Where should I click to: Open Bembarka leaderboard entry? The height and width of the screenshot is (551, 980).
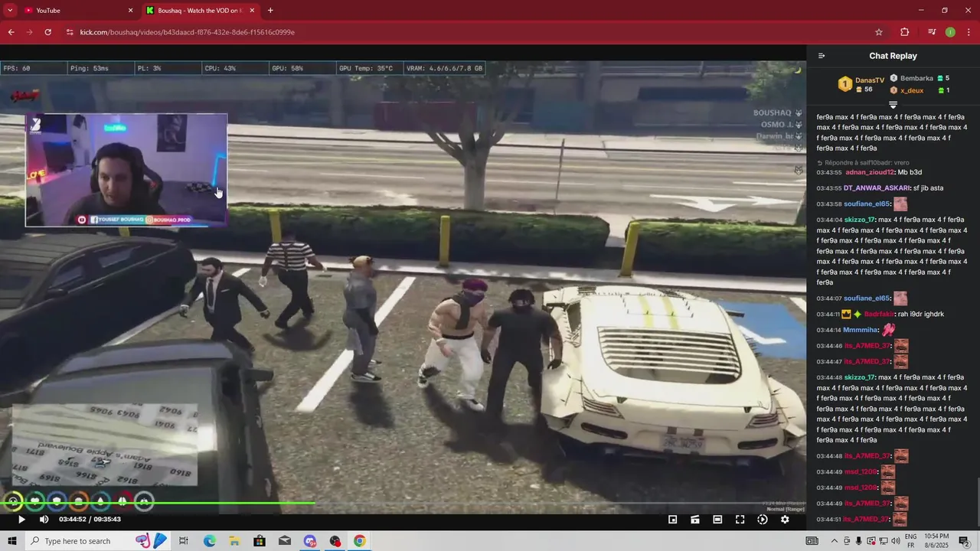(x=916, y=78)
